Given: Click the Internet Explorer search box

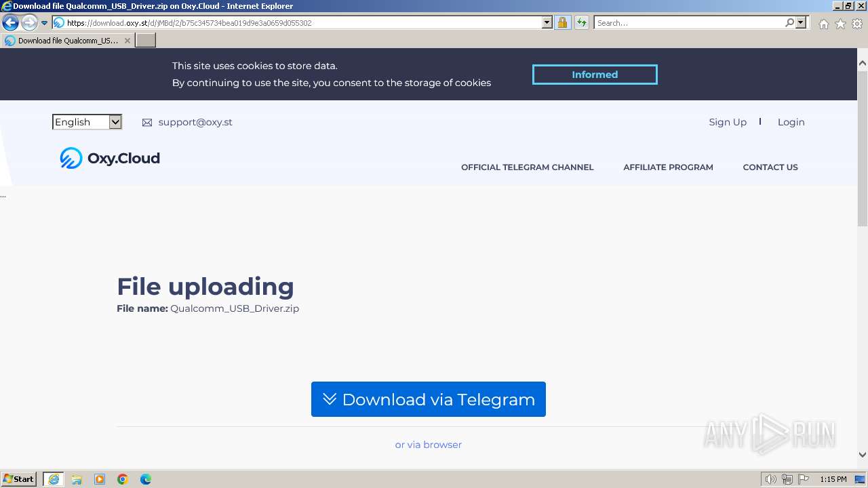Looking at the screenshot, I should (689, 22).
